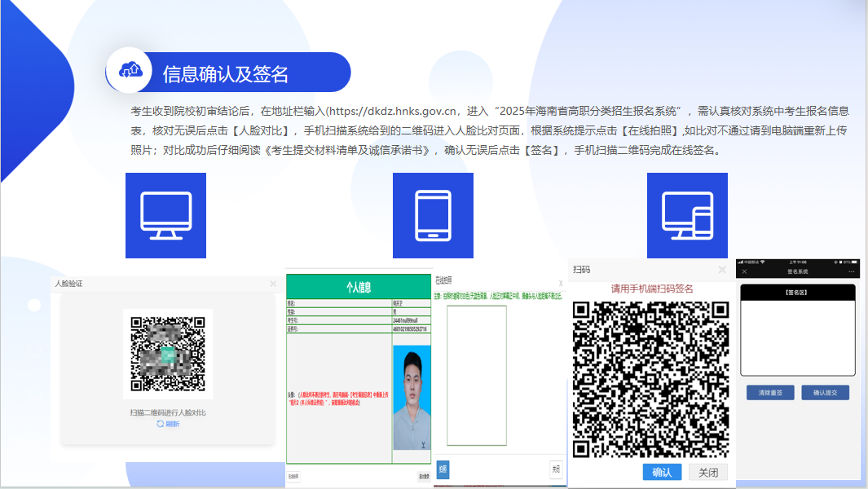Tap the 清除重签 button
Image resolution: width=868 pixels, height=489 pixels.
coord(770,393)
